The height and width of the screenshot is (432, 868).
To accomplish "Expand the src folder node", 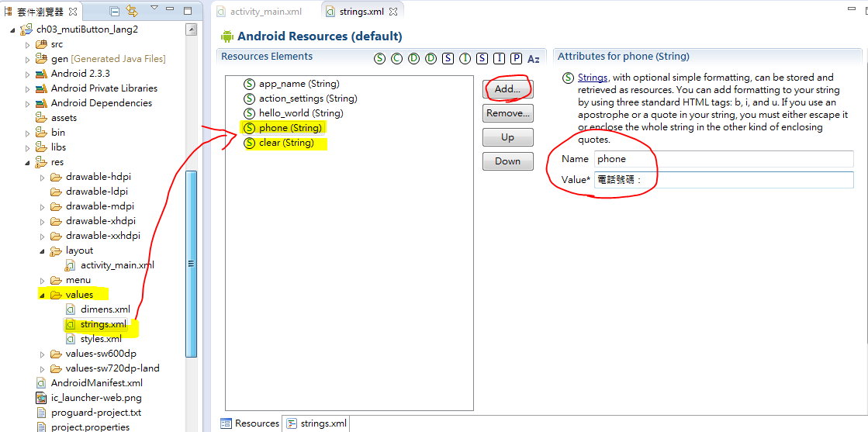I will 27,44.
